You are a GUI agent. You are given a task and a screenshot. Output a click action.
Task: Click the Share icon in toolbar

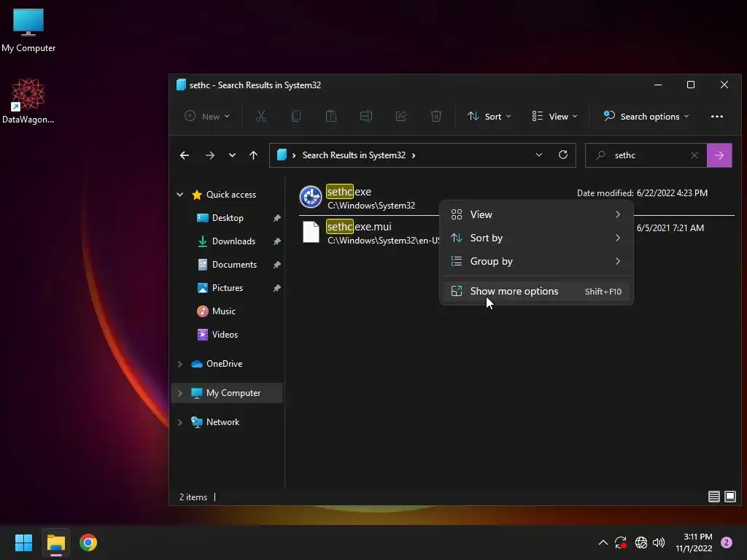(401, 116)
